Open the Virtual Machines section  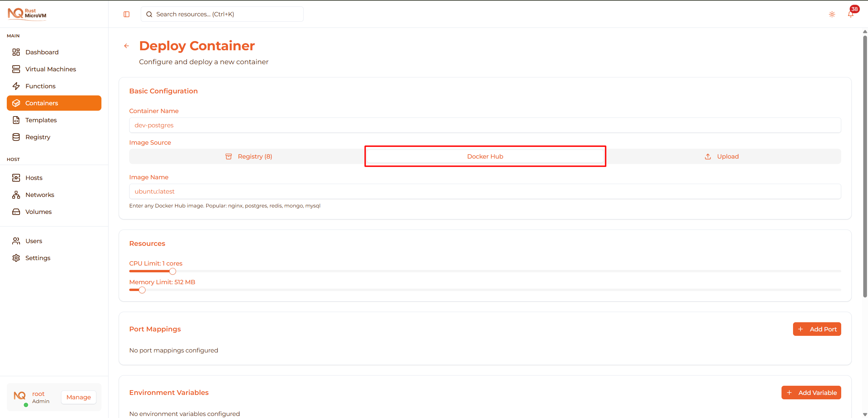51,69
